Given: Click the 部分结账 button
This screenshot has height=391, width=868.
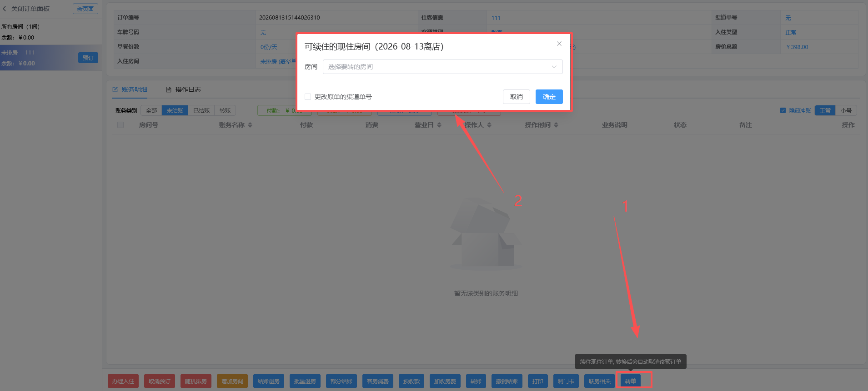Looking at the screenshot, I should [x=341, y=381].
